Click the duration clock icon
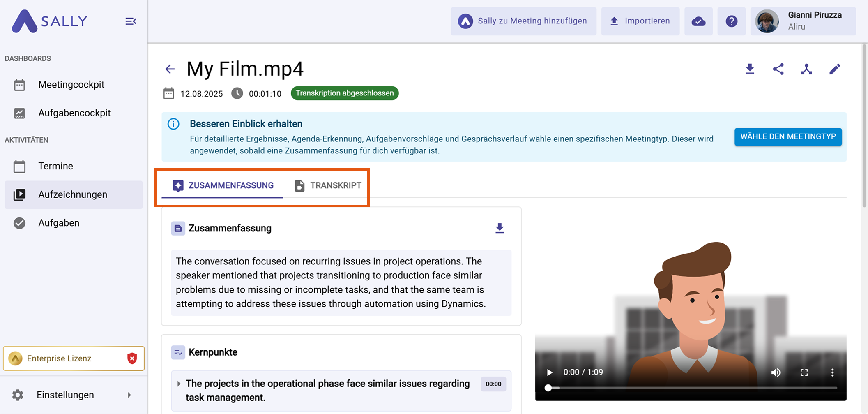This screenshot has width=868, height=414. click(x=237, y=93)
